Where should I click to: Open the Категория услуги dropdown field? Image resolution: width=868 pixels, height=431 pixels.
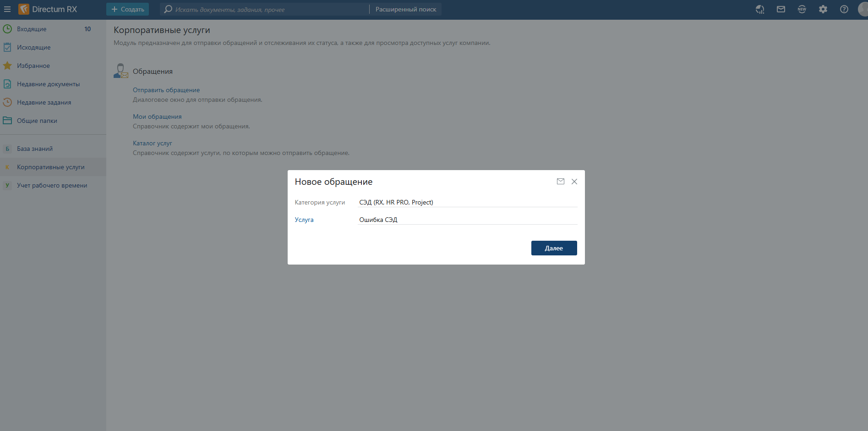coord(467,202)
